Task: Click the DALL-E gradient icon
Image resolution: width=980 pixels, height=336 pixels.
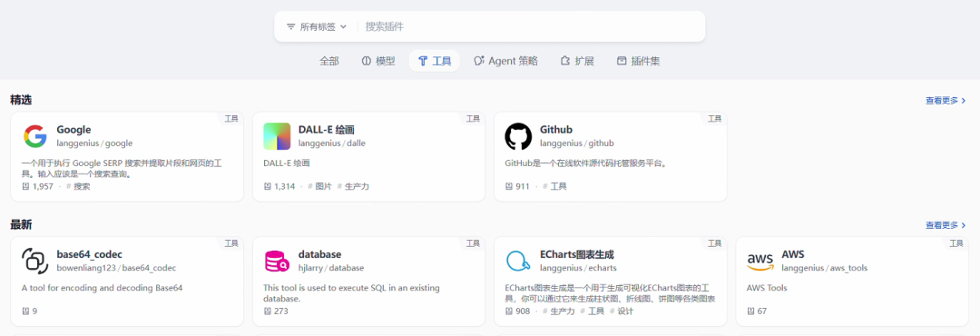Action: tap(277, 136)
